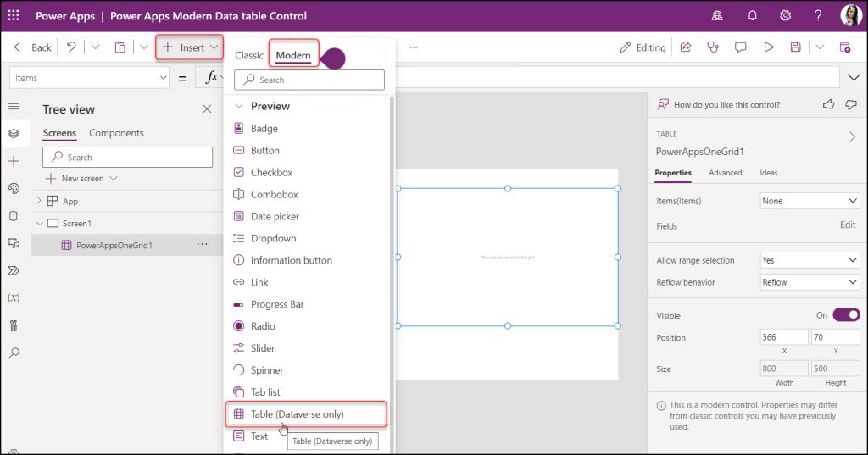Open Allow range selection dropdown
This screenshot has width=868, height=455.
(x=810, y=260)
